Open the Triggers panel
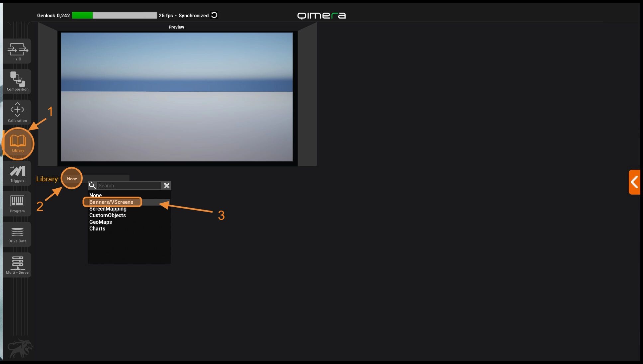Screen dimensions: 643x364 coord(17,173)
